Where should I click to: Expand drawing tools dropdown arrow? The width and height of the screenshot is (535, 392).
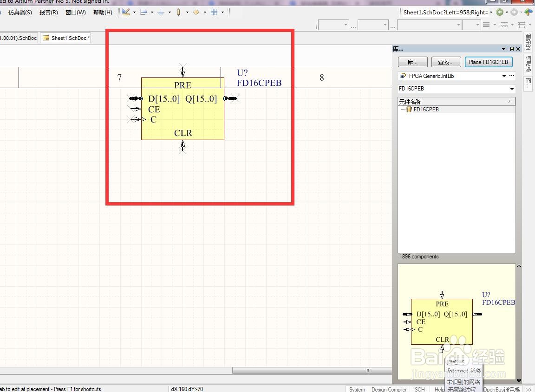[x=134, y=12]
